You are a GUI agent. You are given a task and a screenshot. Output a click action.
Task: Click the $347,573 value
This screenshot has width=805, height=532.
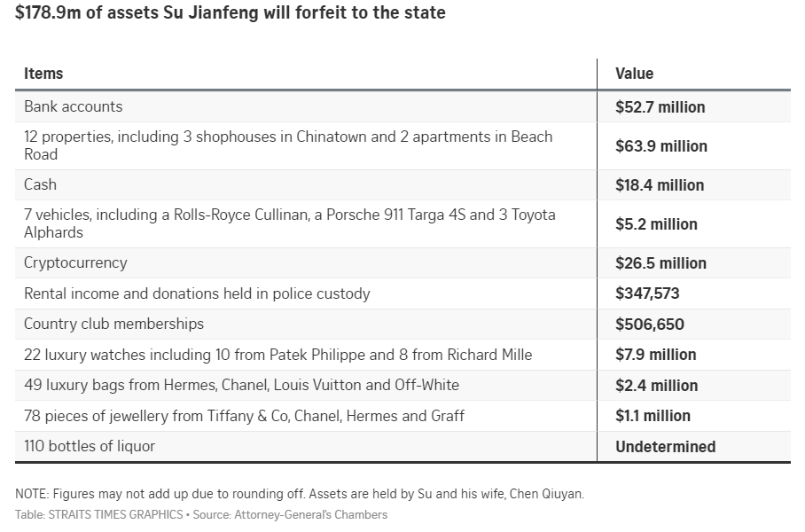click(x=648, y=293)
